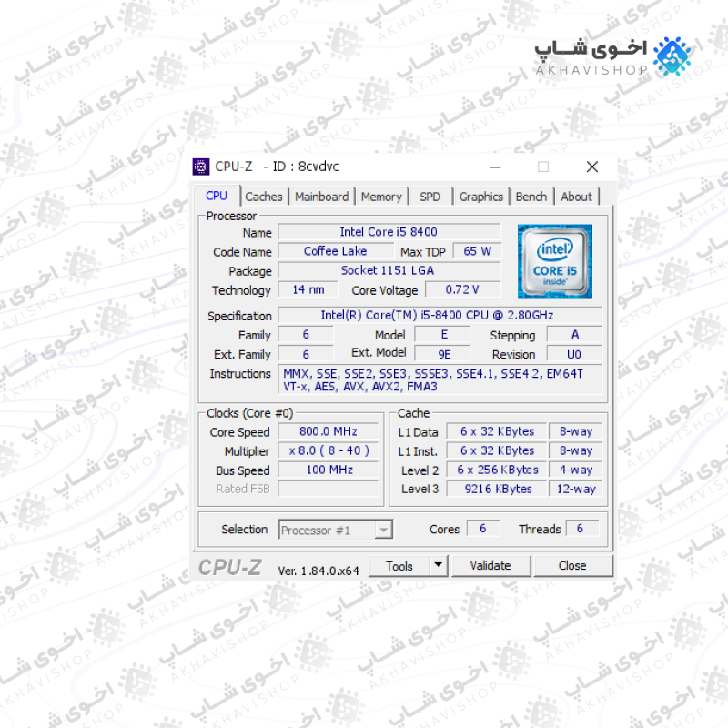Switch to the Bench tab

pos(531,197)
